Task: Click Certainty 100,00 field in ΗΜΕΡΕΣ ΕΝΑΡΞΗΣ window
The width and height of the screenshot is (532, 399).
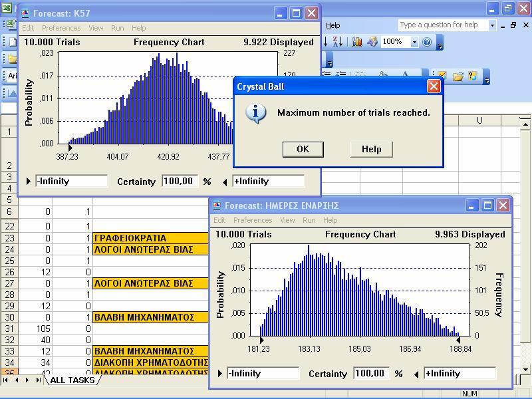Action: coord(371,373)
